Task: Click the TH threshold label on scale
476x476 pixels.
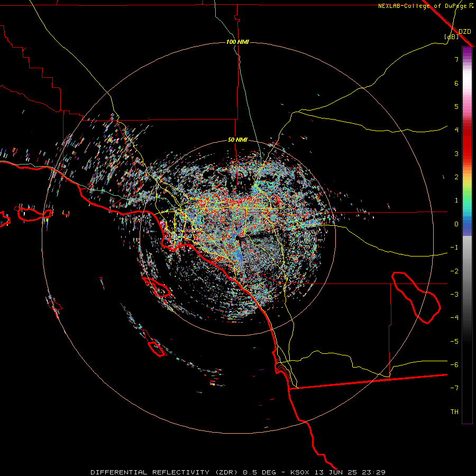Action: click(454, 412)
